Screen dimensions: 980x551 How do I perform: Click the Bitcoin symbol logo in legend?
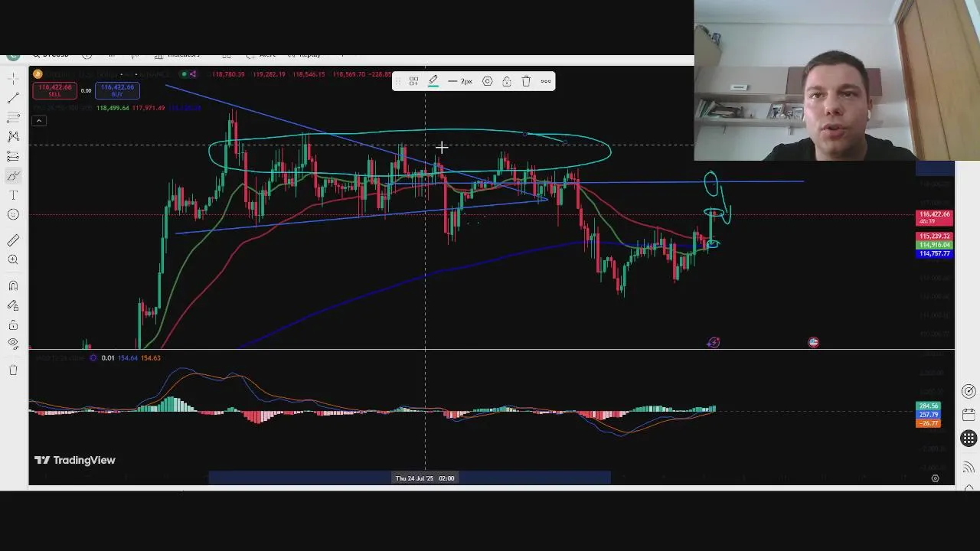pyautogui.click(x=38, y=74)
